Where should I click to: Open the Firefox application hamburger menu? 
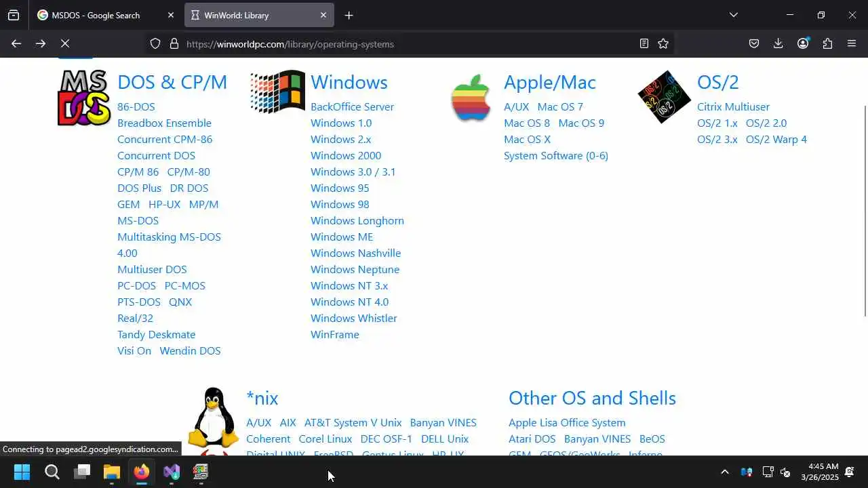[x=852, y=43]
